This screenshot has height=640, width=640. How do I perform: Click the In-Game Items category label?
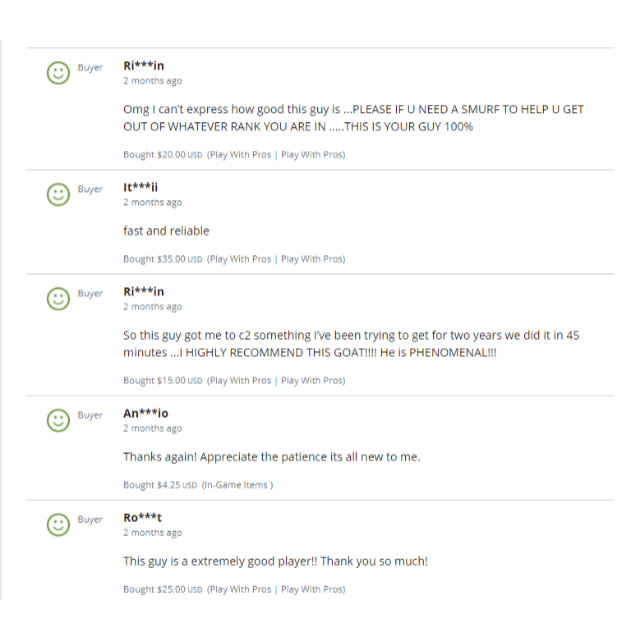point(237,485)
